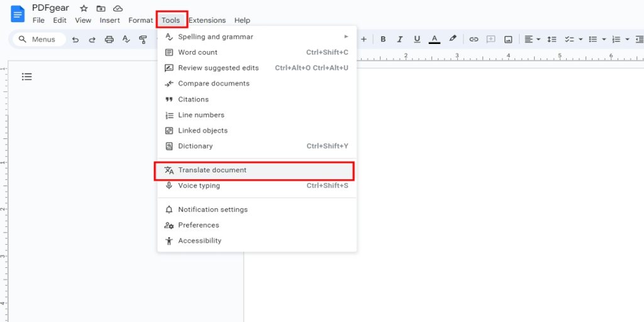Viewport: 644px width, 322px height.
Task: Select Compare documents
Action: 257,84
